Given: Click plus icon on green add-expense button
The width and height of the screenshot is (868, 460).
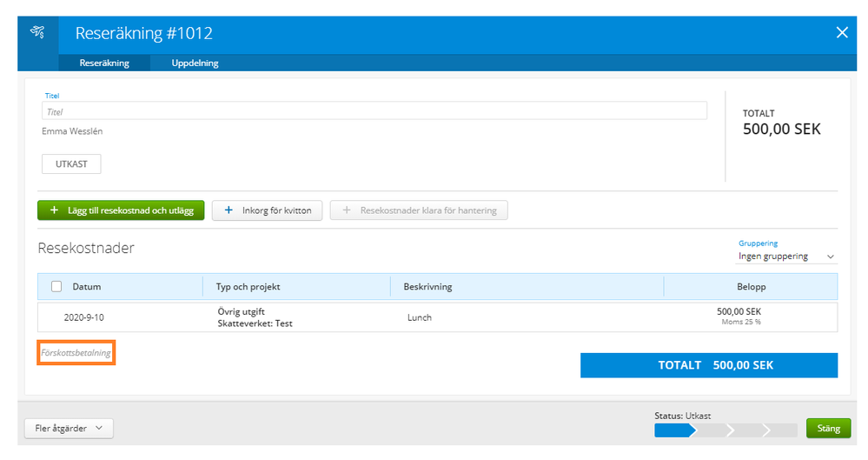Looking at the screenshot, I should 54,210.
